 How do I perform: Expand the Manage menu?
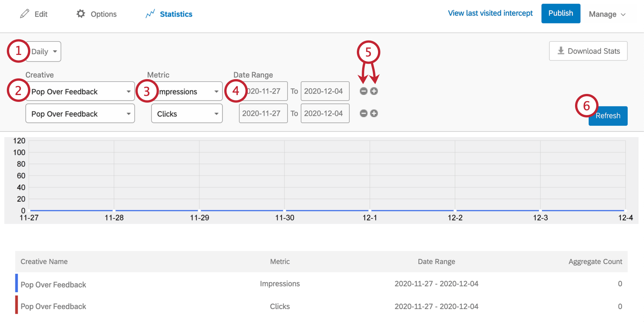pyautogui.click(x=607, y=14)
